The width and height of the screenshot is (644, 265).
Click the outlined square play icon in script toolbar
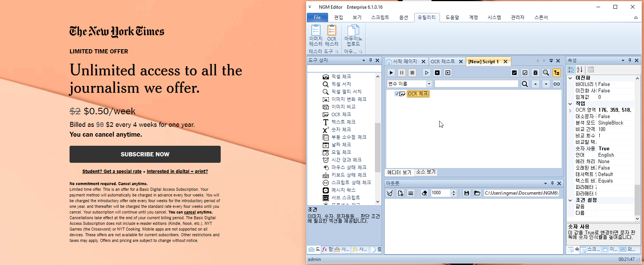point(448,73)
